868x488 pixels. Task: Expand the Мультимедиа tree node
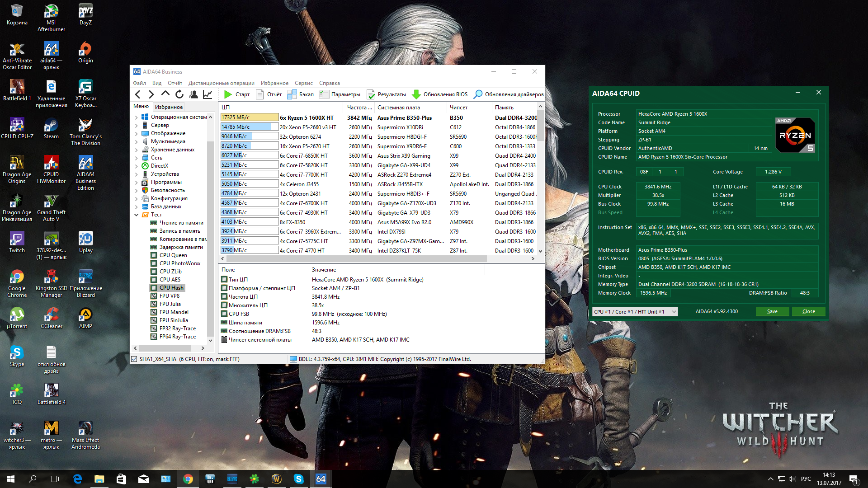[x=137, y=142]
